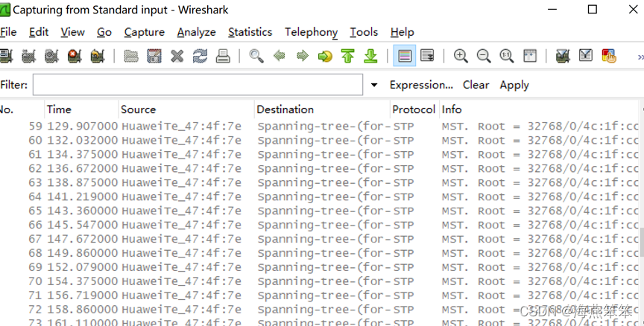Open the Telephony menu

(311, 32)
